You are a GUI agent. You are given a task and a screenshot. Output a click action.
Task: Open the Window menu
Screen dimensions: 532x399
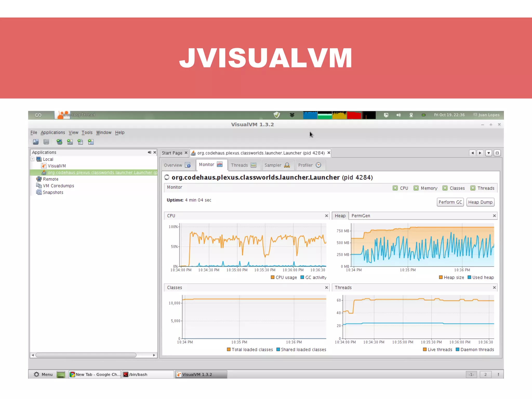click(x=104, y=132)
